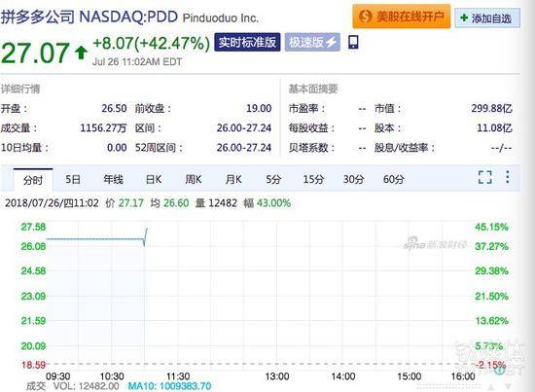This screenshot has height=392, width=535.
Task: Click the price line on the chart
Action: tap(95, 239)
